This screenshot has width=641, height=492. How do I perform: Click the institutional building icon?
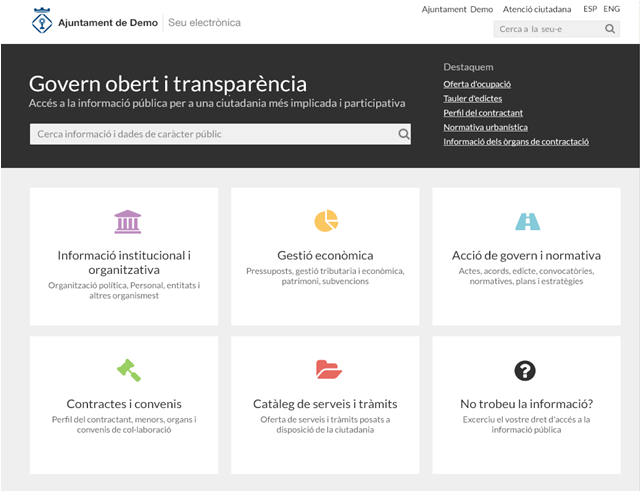tap(127, 221)
